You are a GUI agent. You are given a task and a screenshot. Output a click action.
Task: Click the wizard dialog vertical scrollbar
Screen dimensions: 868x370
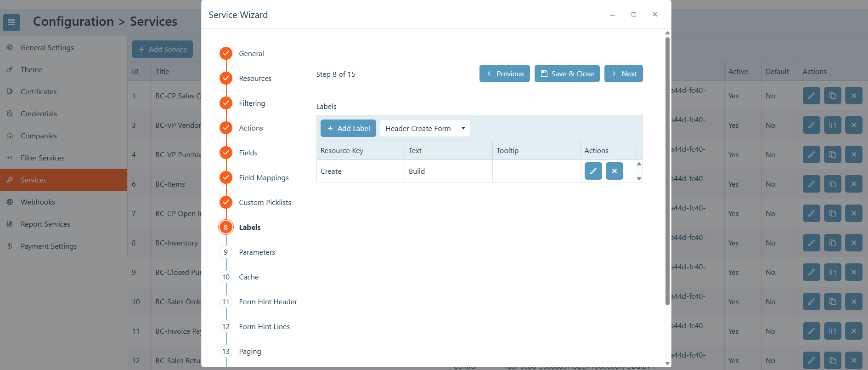pos(667,170)
